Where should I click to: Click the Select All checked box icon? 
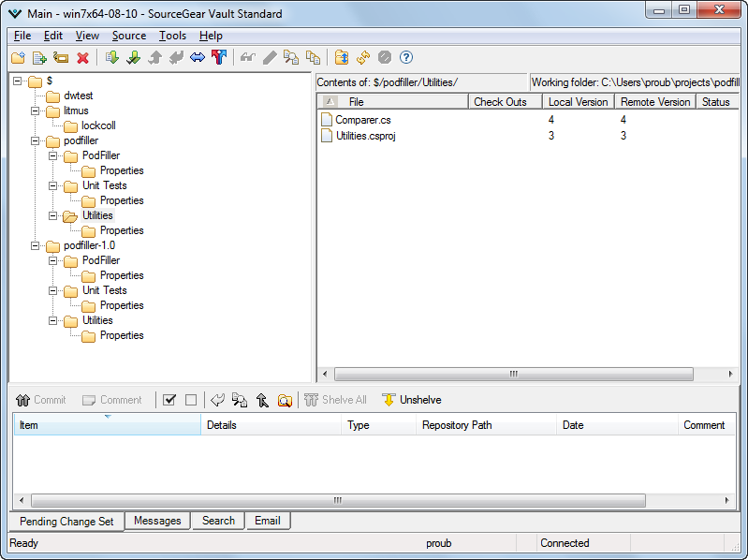[169, 400]
